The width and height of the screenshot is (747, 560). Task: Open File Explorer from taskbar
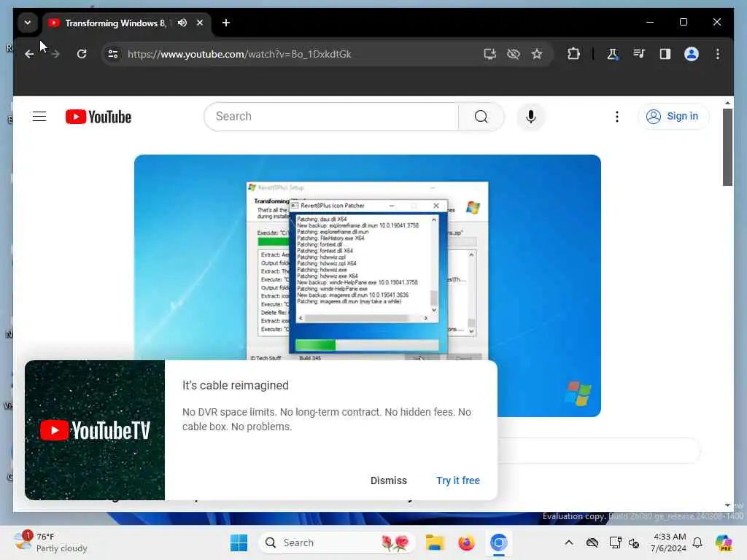[x=435, y=542]
